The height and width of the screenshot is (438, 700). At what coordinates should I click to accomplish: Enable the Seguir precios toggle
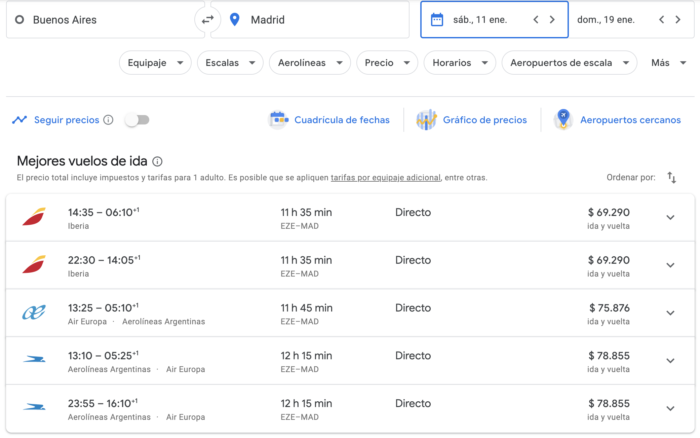pos(137,120)
